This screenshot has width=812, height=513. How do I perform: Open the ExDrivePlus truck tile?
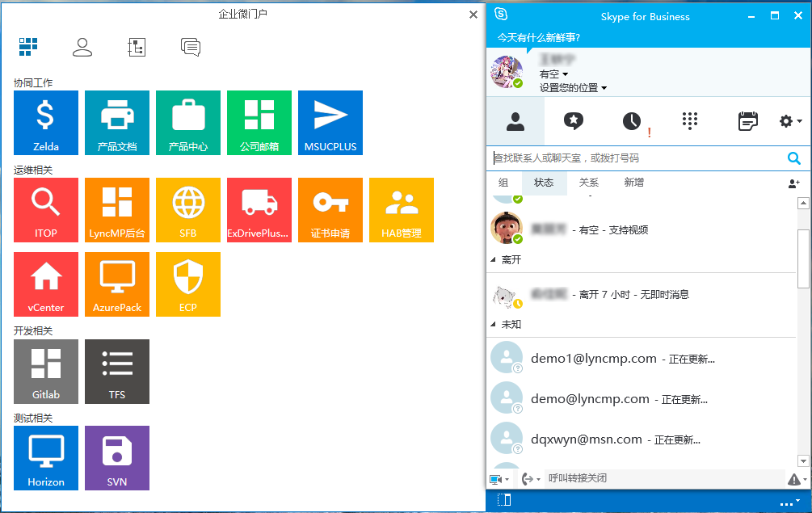(x=259, y=210)
